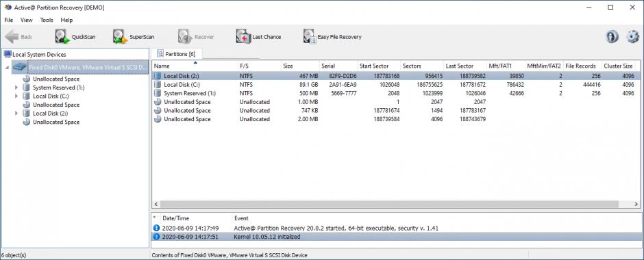Expand System Reserved (1:) tree node
This screenshot has height=260, width=644.
(x=16, y=88)
